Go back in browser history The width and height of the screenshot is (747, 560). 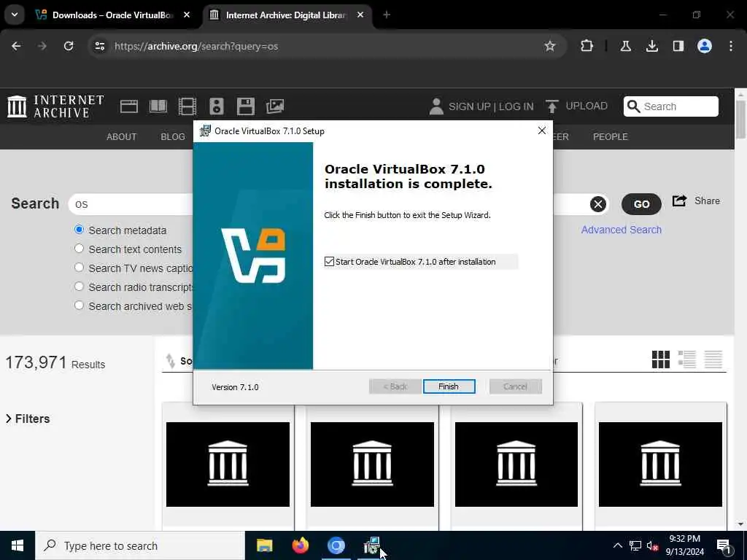click(16, 46)
